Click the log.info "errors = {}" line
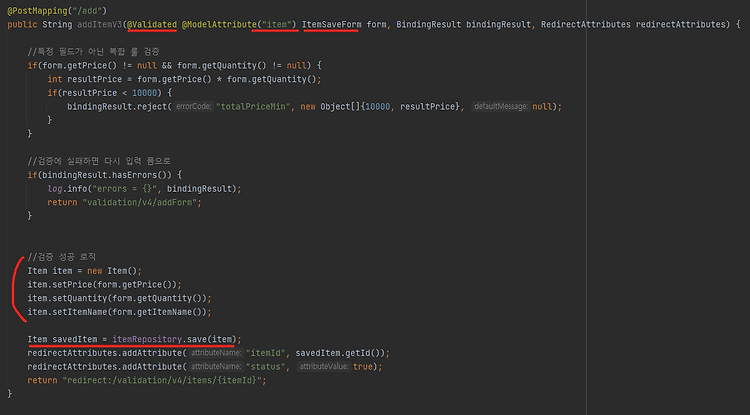The width and height of the screenshot is (750, 415). 144,188
